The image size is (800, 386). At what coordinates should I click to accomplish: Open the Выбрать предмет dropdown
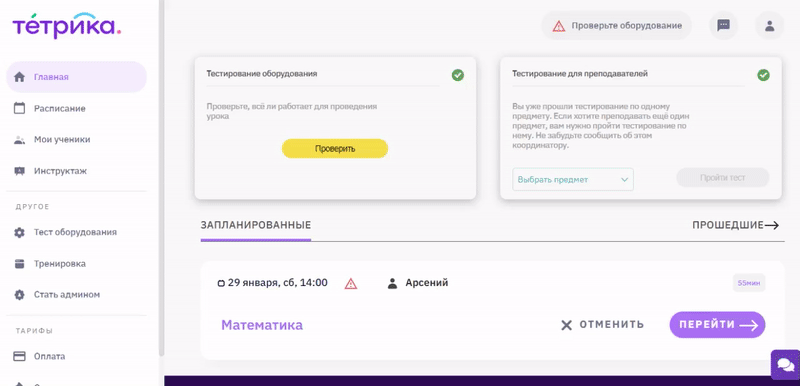[572, 179]
